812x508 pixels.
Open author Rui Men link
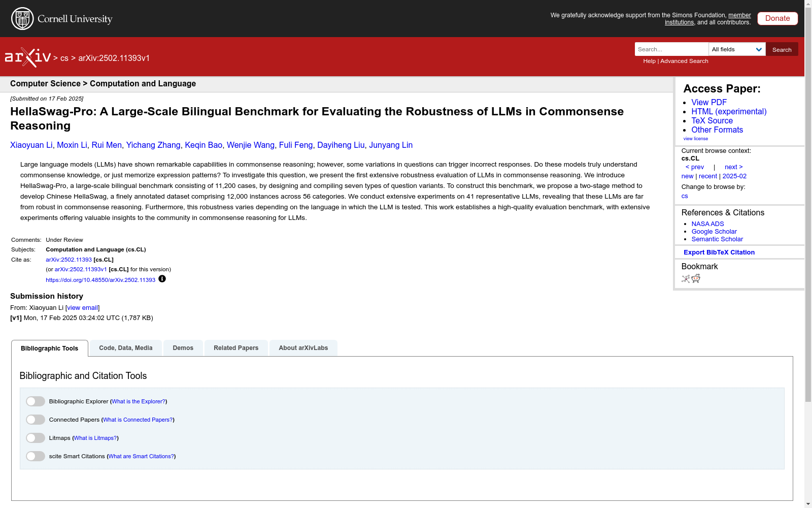point(107,145)
